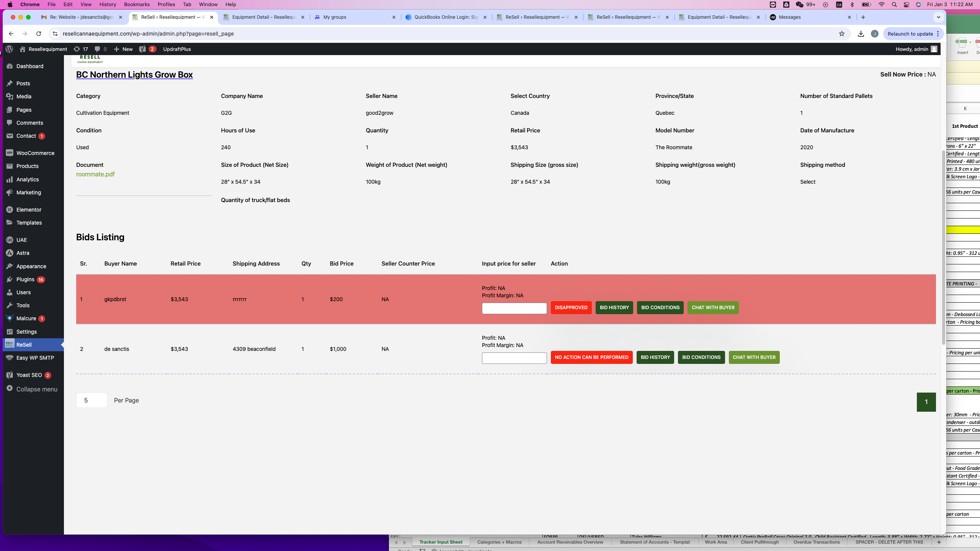Open UpdraftPlus in admin bar
980x551 pixels.
177,49
